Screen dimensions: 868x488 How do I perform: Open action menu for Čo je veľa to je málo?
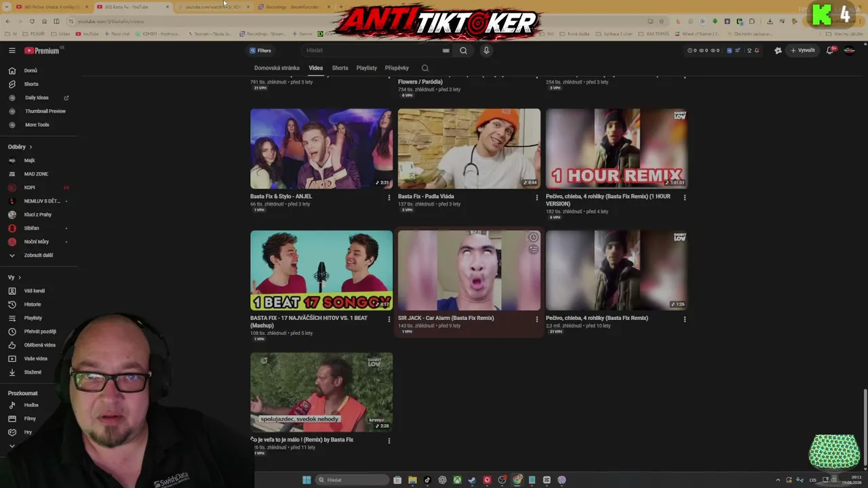coord(389,441)
